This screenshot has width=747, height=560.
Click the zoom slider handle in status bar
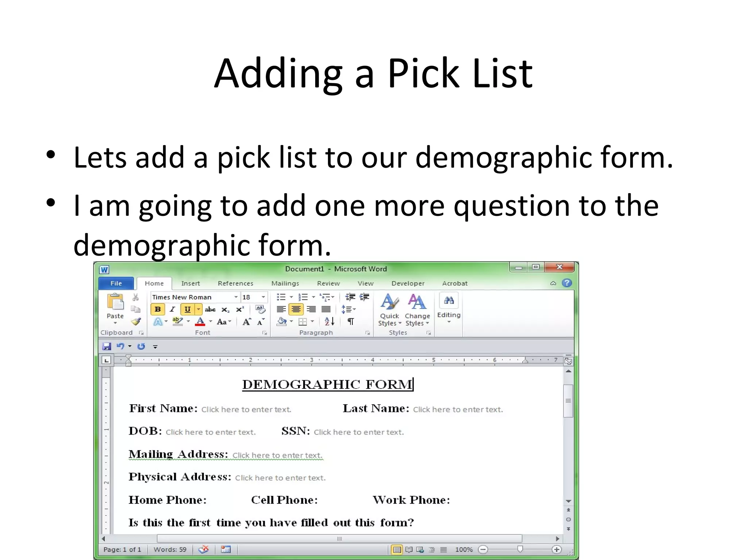520,549
